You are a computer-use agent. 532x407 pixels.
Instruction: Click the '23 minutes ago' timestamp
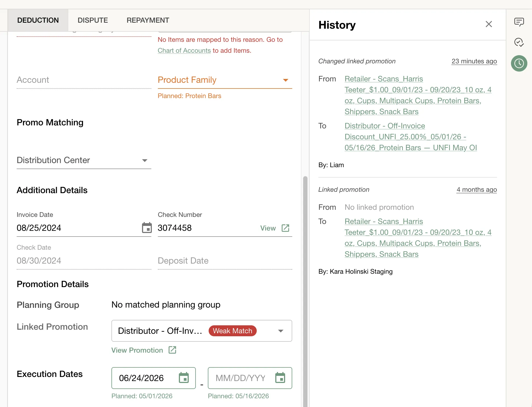[474, 61]
